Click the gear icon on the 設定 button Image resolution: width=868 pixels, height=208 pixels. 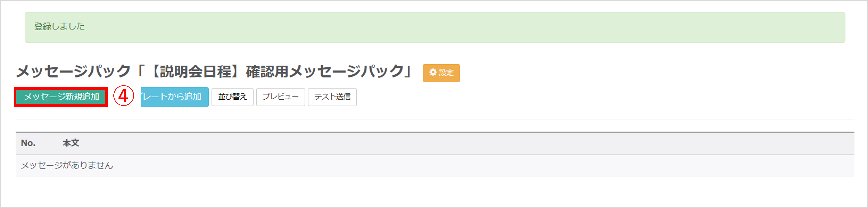coord(433,72)
